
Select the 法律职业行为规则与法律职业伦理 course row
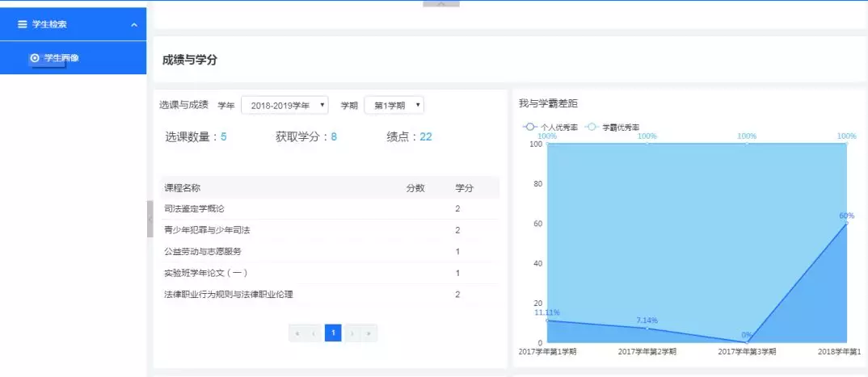[x=330, y=295]
